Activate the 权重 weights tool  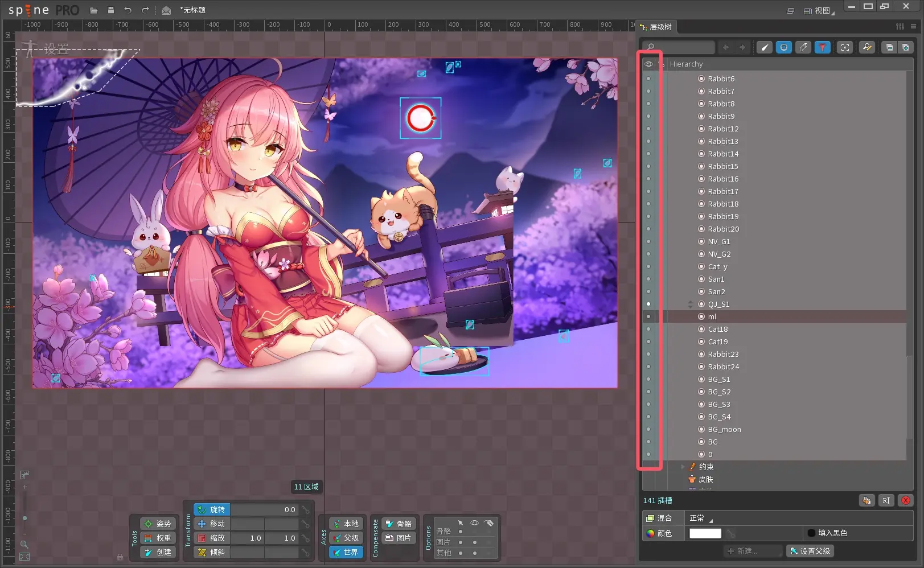point(158,538)
